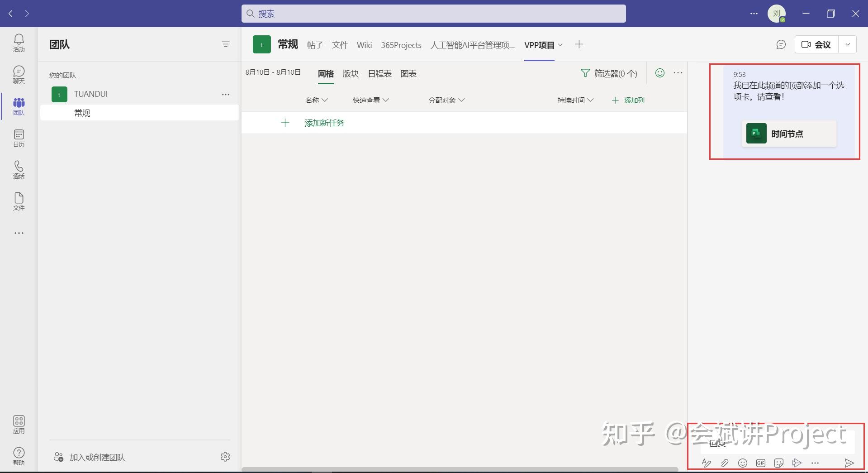The width and height of the screenshot is (868, 473).
Task: Click 添加新任务 to add task
Action: (324, 123)
